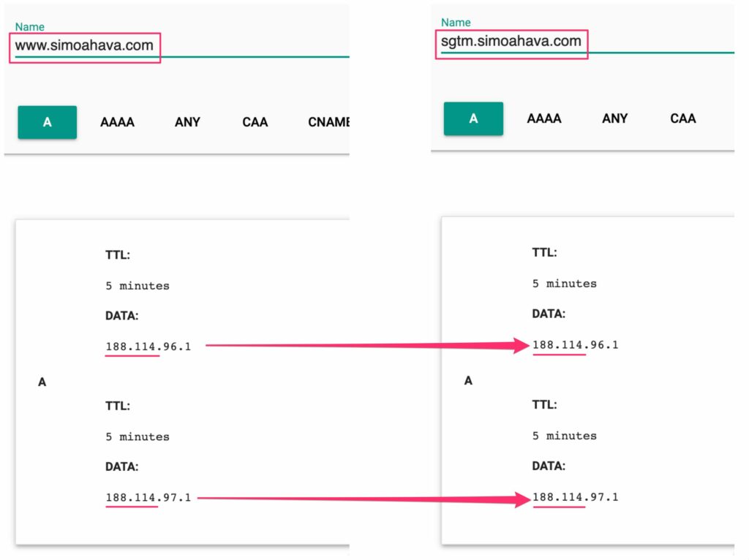Select CAA record type in www.simoahava.com lookup
This screenshot has height=560, width=749.
(x=255, y=122)
